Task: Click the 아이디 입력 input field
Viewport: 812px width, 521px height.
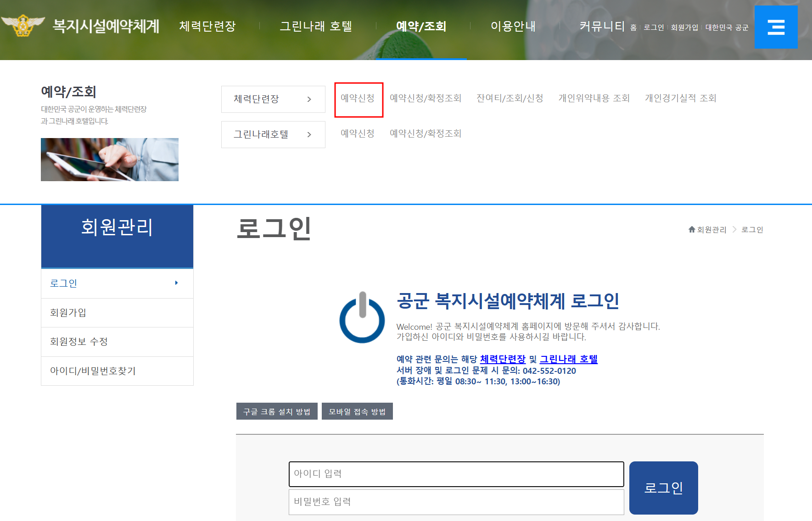Action: click(x=456, y=474)
